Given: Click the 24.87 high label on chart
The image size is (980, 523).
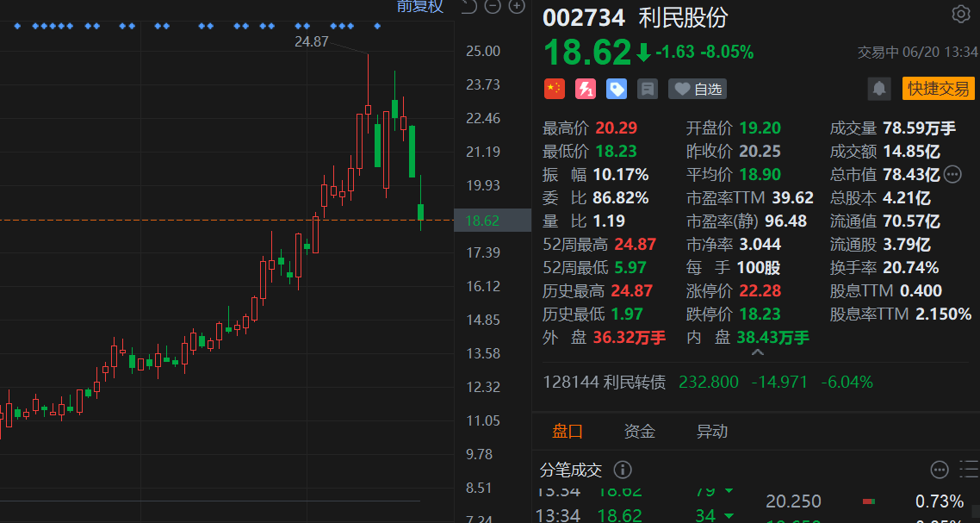Looking at the screenshot, I should (x=311, y=42).
